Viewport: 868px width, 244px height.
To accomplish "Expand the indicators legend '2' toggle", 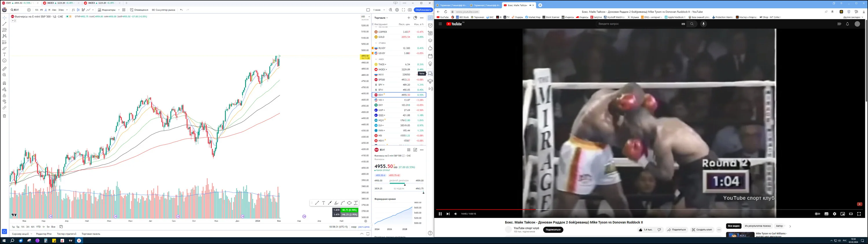I will click(14, 21).
